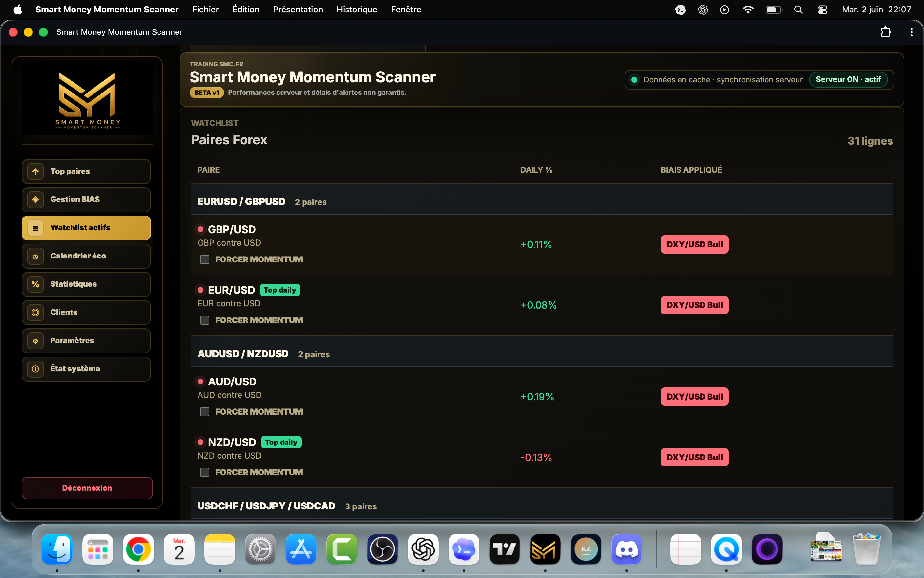This screenshot has width=924, height=578.
Task: Click the up-arrow icon beside Top paires
Action: [35, 171]
